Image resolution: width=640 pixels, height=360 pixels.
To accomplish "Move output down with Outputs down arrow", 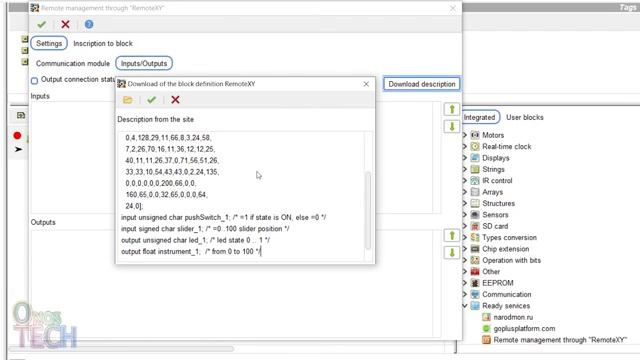I will coord(452,253).
